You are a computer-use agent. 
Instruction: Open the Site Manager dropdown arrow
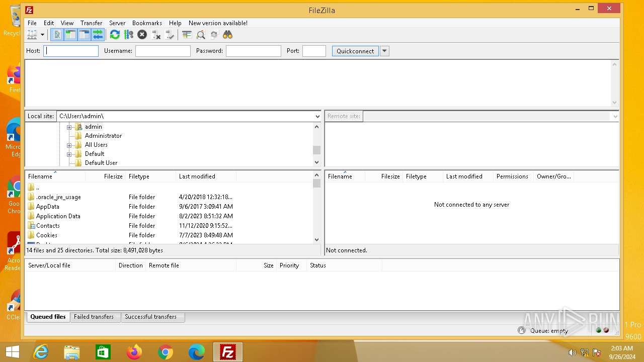point(42,35)
